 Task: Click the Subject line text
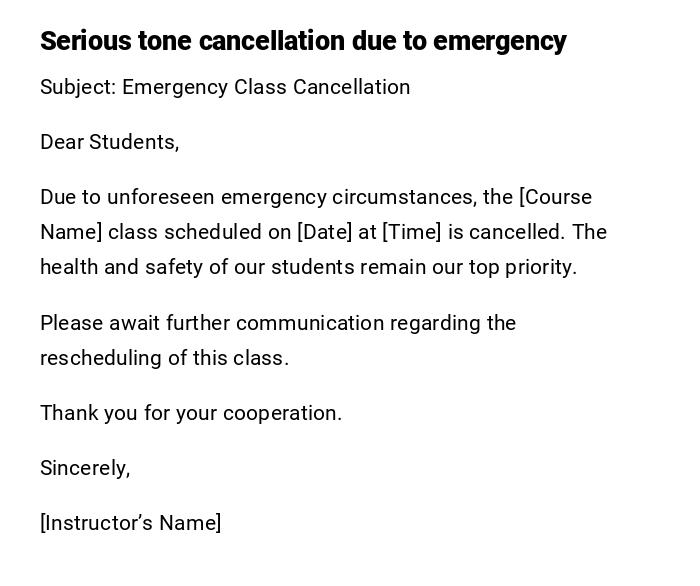coord(225,87)
